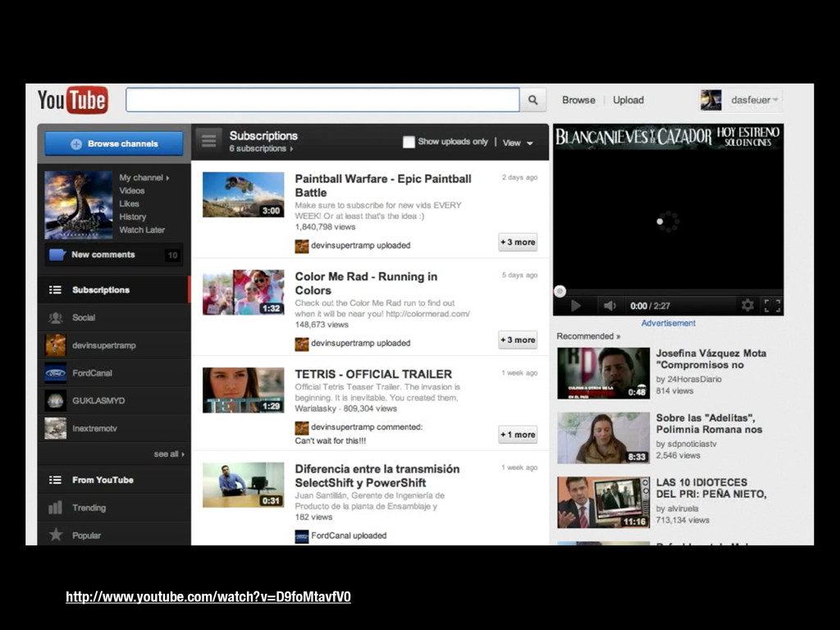Expand see all subscriptions
The width and height of the screenshot is (840, 630).
(x=169, y=454)
